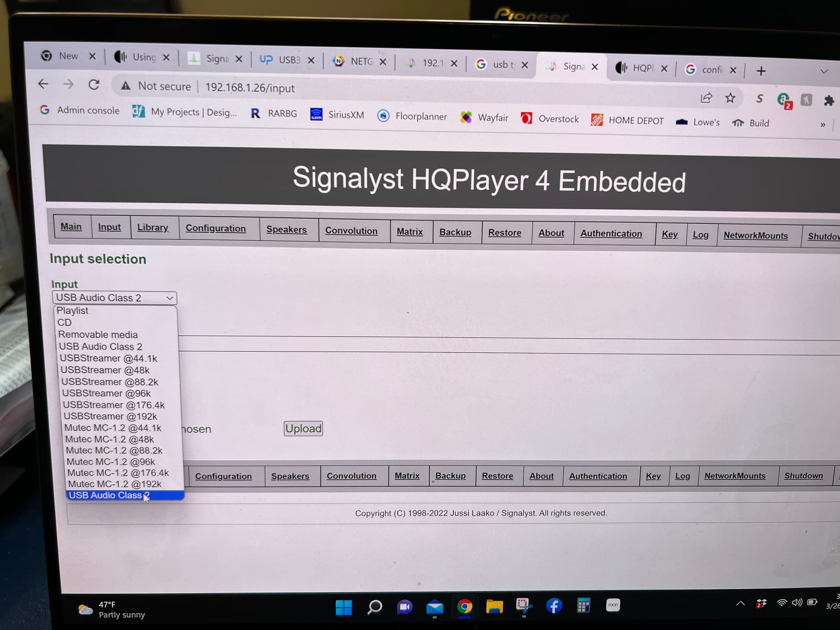Open About in the top nav
This screenshot has width=840, height=630.
551,233
